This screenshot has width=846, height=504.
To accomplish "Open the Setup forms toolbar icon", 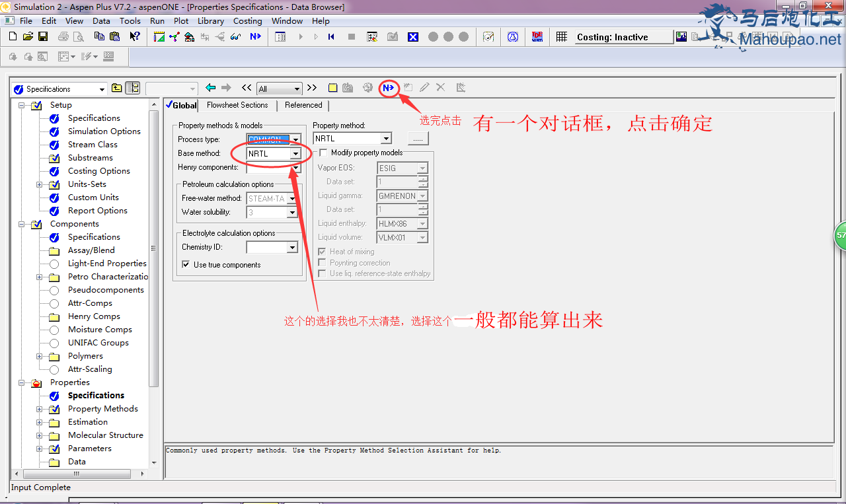I will click(159, 37).
